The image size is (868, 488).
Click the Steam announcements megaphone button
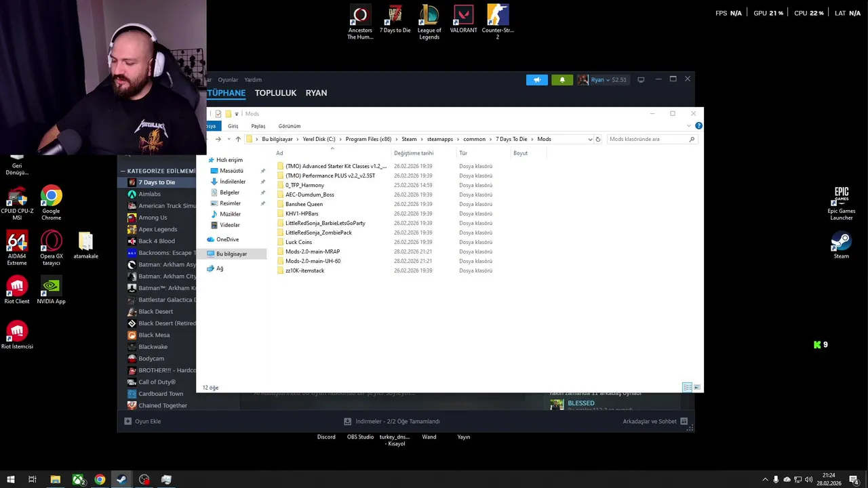pos(536,80)
